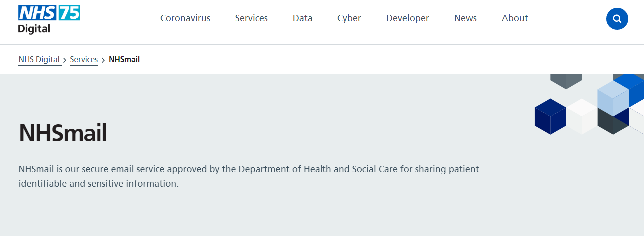Go to the News section
Screen dimensions: 644x250
465,18
